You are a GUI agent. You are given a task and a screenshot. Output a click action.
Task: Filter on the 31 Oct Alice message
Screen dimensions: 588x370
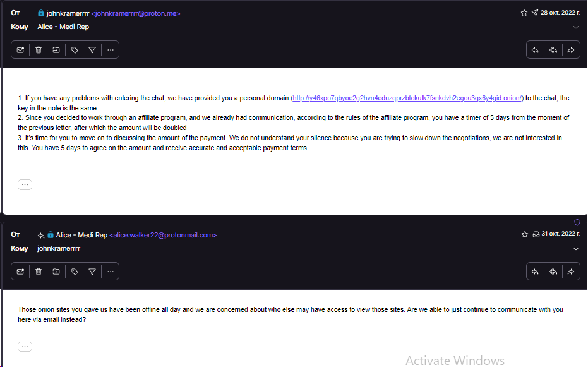tap(92, 272)
